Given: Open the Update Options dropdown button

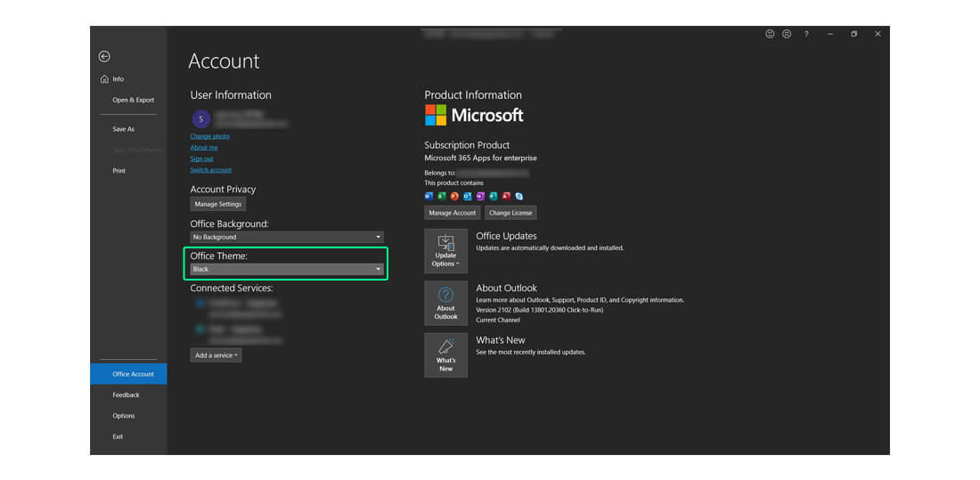Looking at the screenshot, I should click(x=445, y=250).
